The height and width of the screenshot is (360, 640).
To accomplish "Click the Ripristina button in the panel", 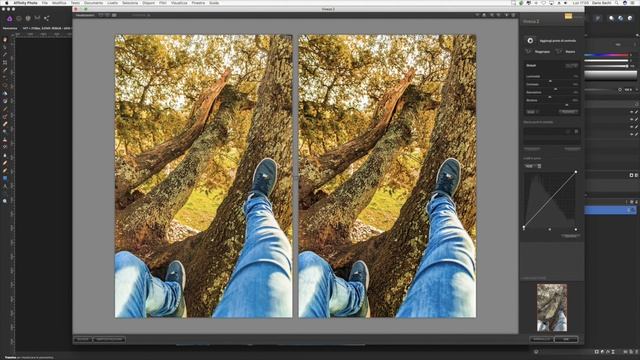I will [x=542, y=52].
